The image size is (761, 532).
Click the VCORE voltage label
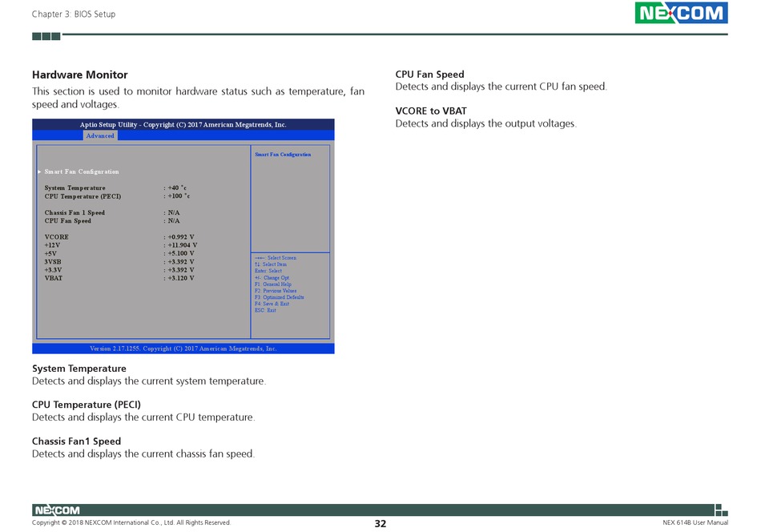click(56, 237)
